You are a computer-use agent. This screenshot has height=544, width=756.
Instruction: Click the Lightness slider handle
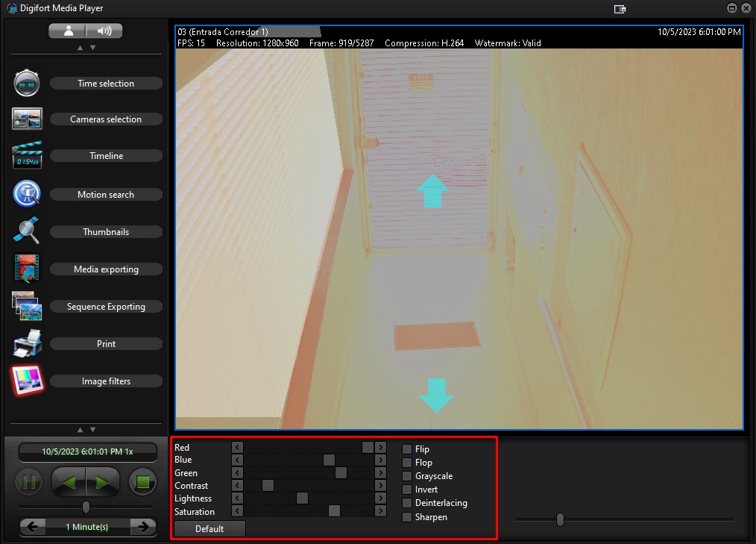(x=302, y=498)
